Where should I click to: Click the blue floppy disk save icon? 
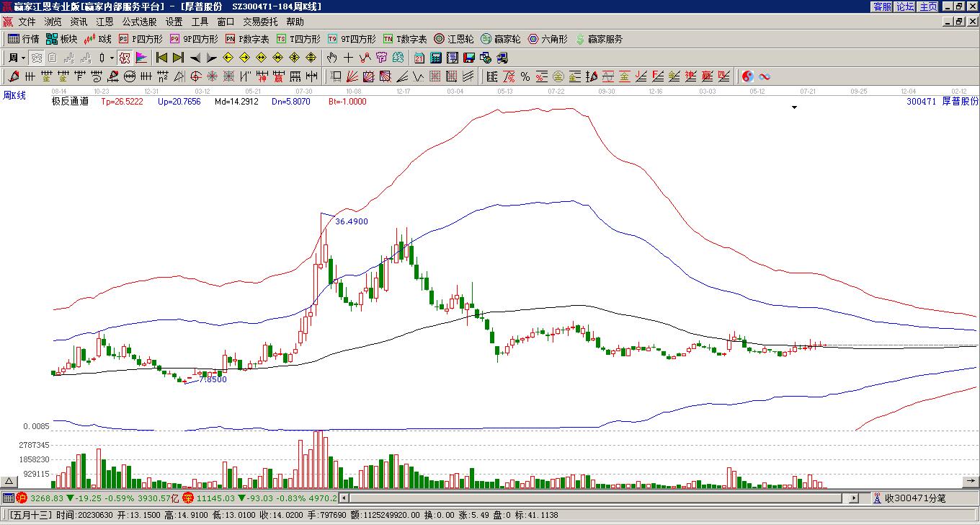[x=469, y=58]
